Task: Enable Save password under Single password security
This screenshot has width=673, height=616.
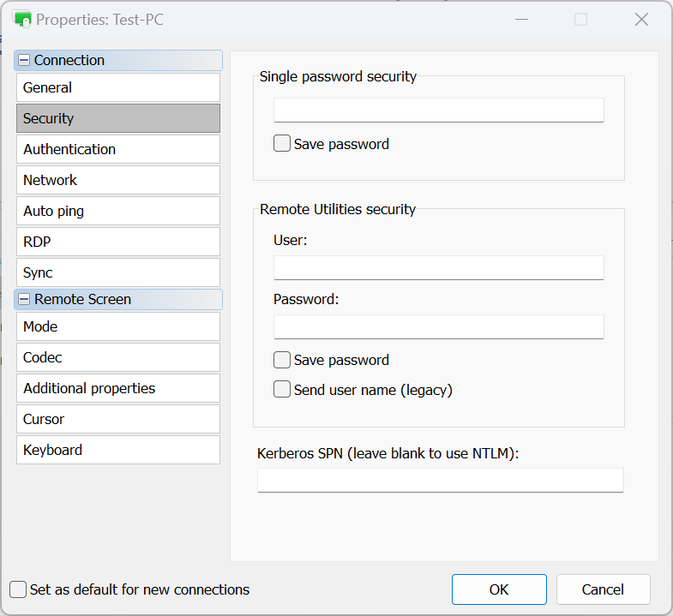Action: click(282, 144)
